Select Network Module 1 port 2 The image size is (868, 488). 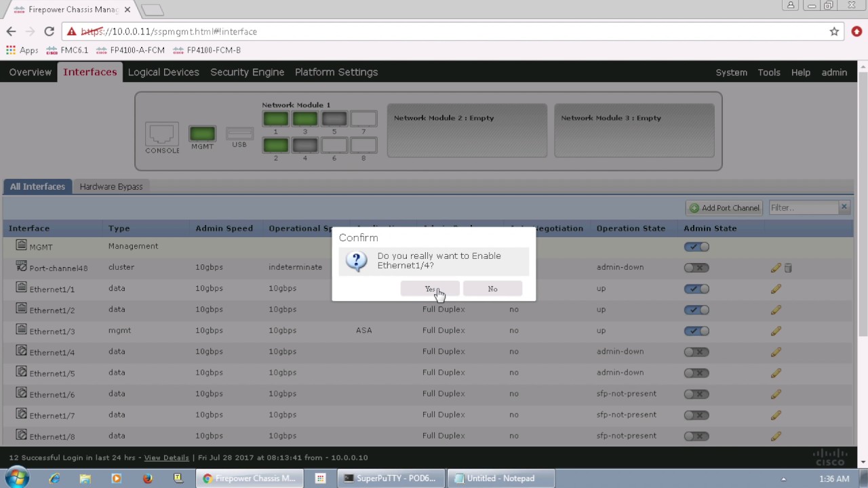point(275,144)
